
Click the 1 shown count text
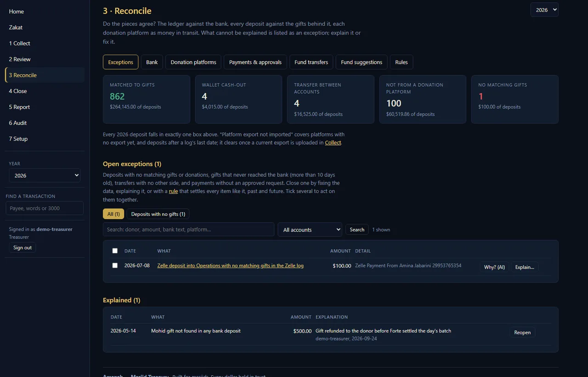tap(381, 230)
